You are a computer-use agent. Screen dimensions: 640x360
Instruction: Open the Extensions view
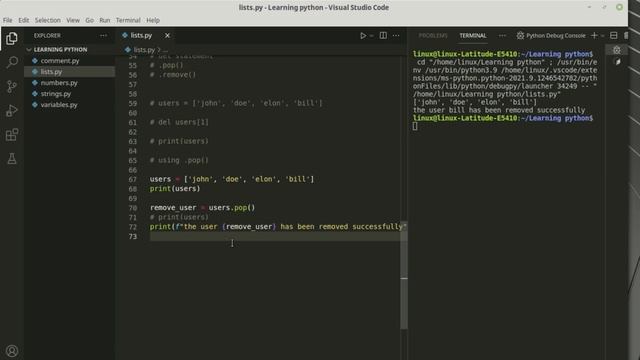point(12,134)
